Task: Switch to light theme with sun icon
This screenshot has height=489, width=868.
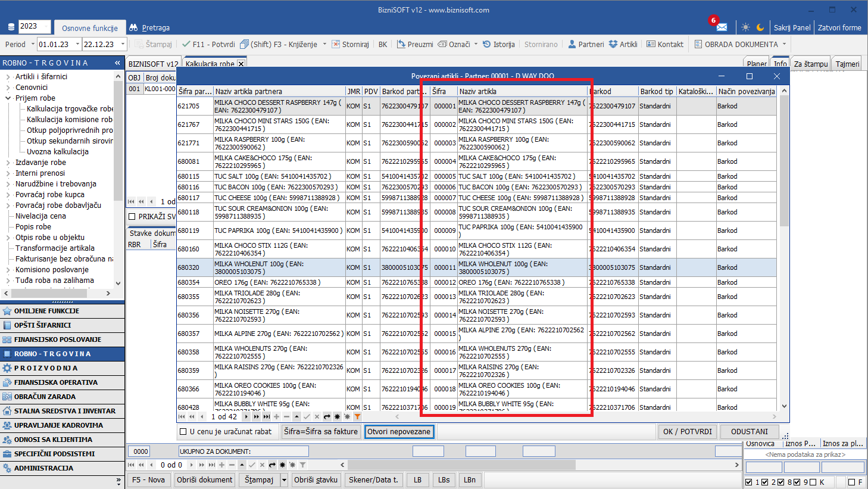Action: (745, 27)
